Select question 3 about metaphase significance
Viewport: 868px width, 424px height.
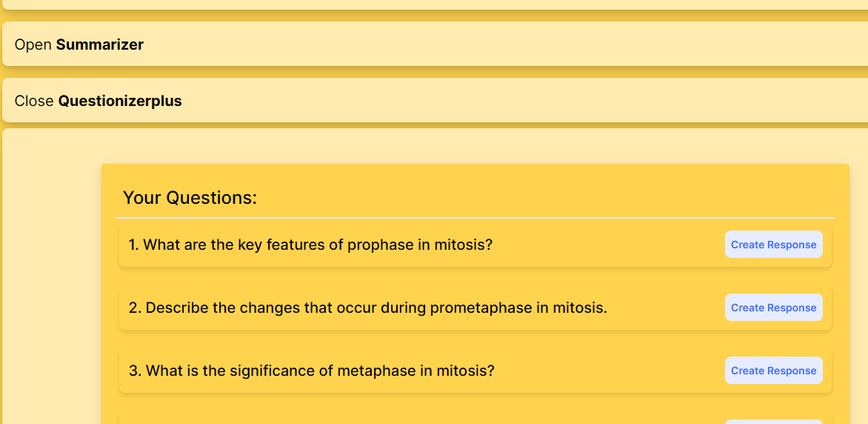pyautogui.click(x=312, y=371)
